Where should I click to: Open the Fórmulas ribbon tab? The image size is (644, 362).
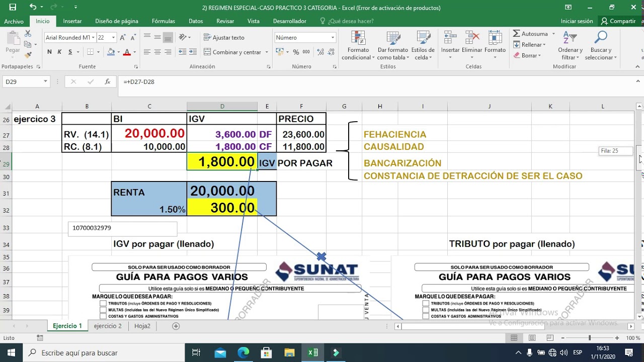164,21
